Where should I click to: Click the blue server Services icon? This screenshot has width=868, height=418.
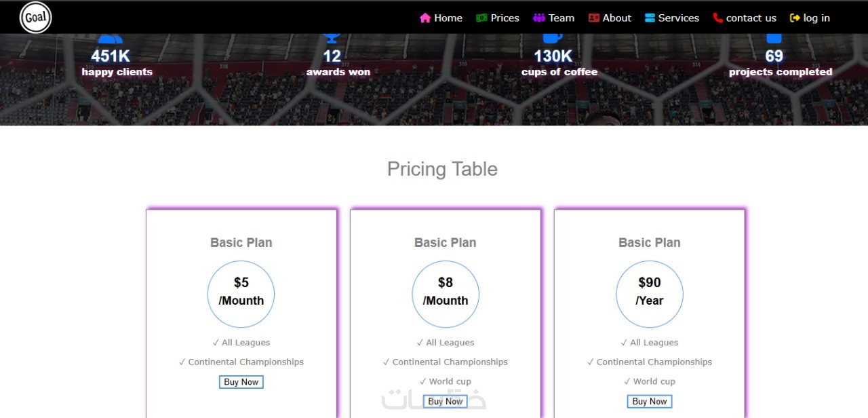650,18
